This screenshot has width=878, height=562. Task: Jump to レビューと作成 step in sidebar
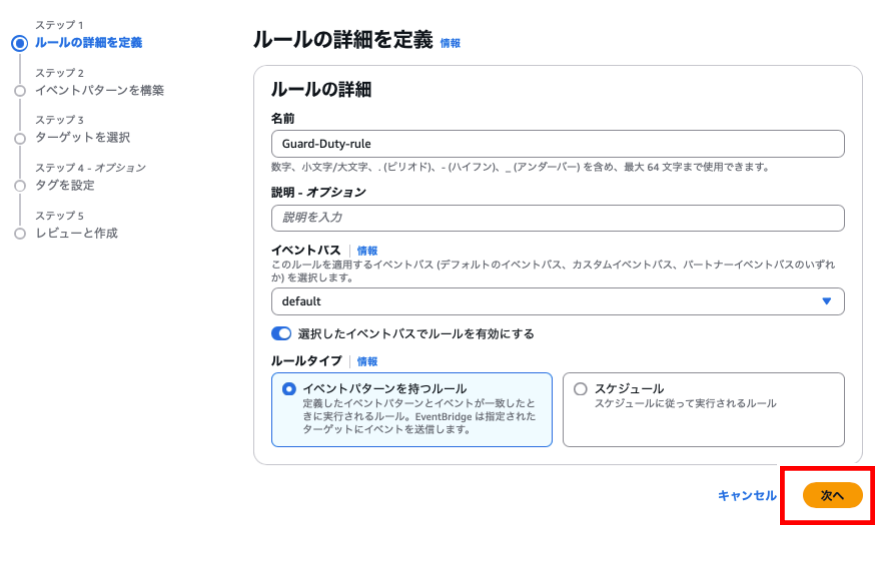(x=76, y=233)
